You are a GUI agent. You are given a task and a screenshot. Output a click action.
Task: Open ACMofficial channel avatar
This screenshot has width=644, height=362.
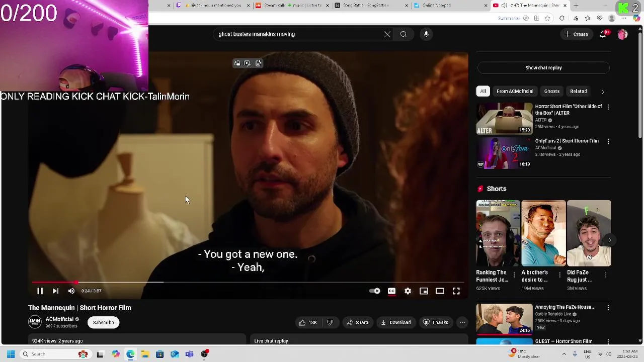(x=35, y=322)
